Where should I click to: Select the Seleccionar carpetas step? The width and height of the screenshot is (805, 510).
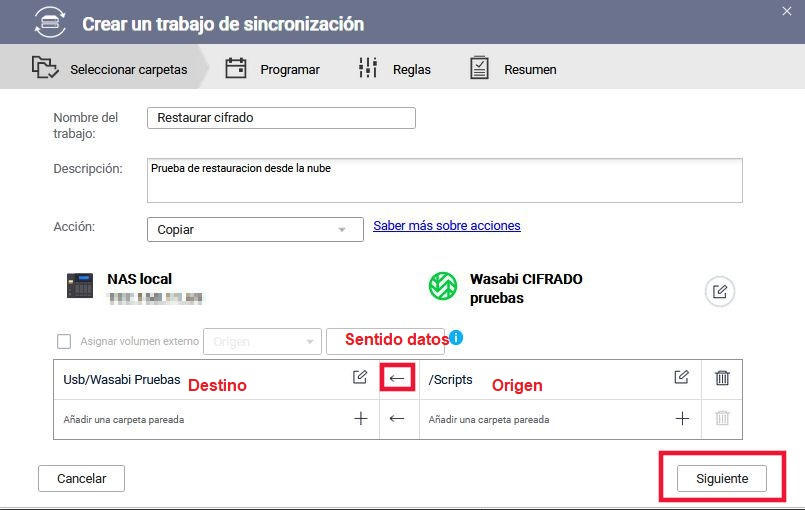coord(110,69)
